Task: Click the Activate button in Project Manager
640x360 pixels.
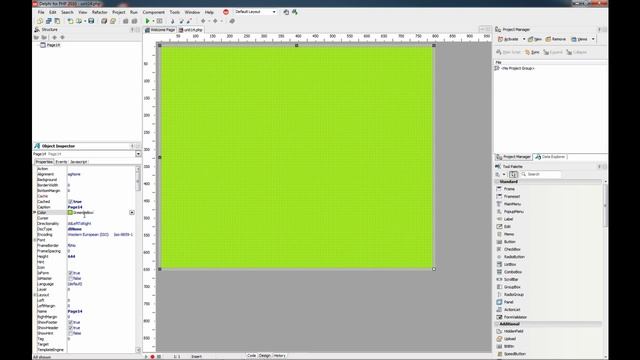Action: point(508,39)
